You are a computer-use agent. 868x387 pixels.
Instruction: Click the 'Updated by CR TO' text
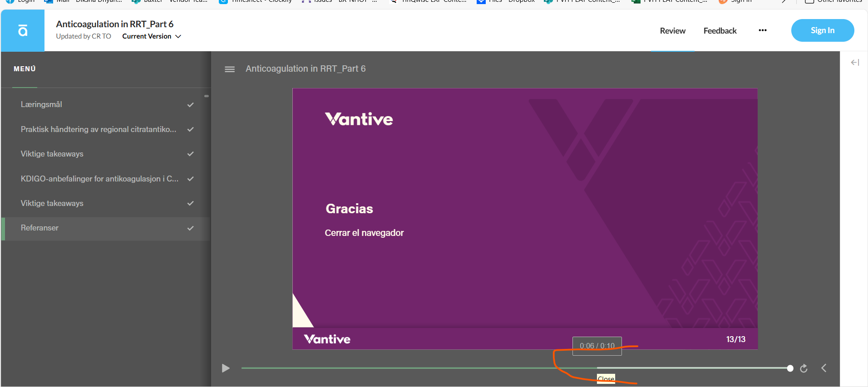pyautogui.click(x=84, y=36)
